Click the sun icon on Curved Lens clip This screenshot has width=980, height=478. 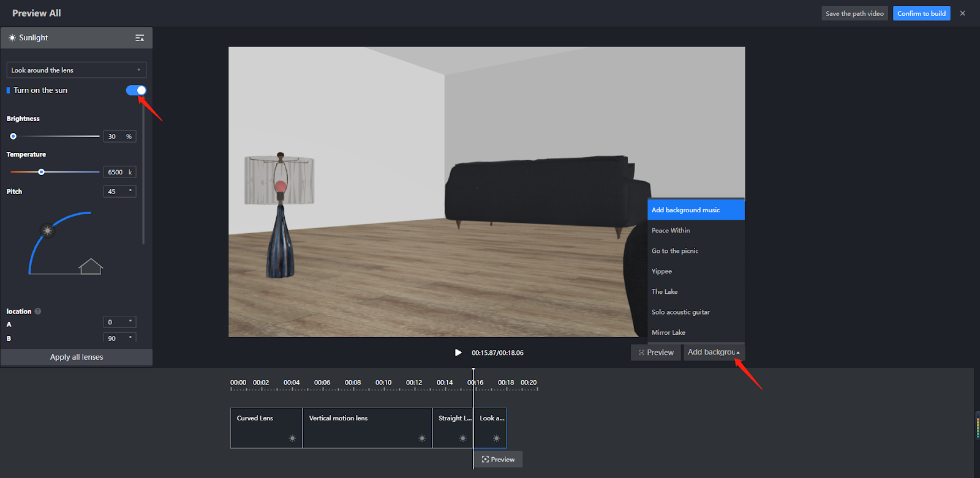coord(292,438)
